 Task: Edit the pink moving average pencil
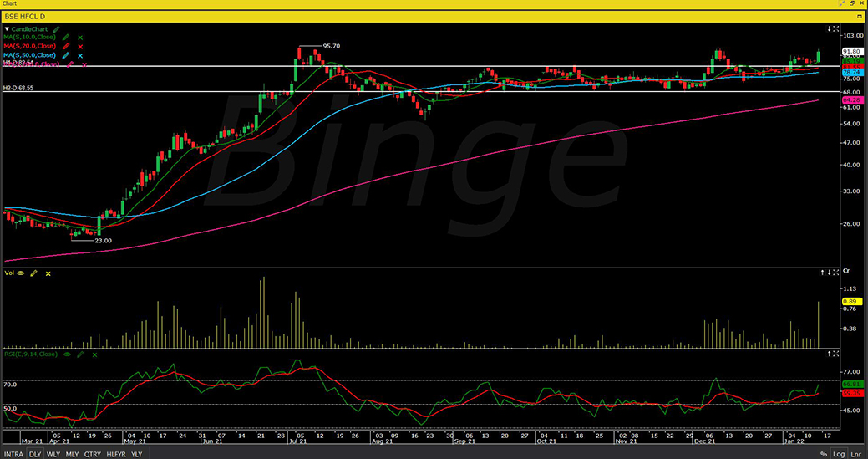[x=70, y=64]
